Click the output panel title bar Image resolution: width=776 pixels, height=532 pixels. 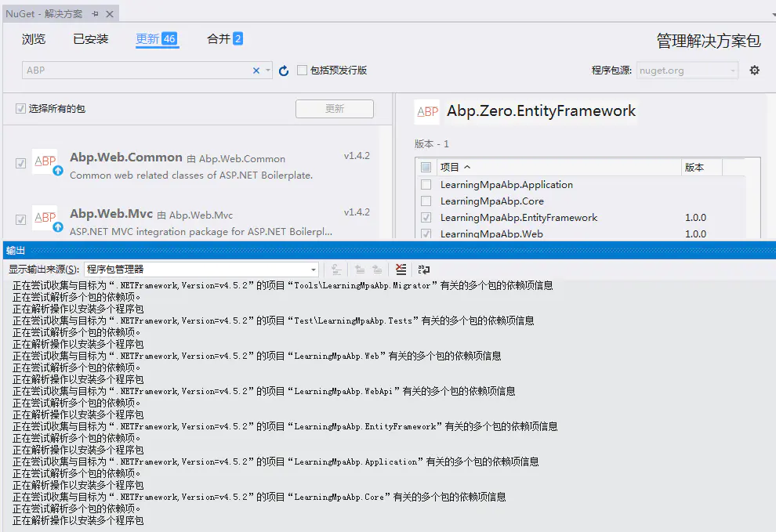[390, 251]
